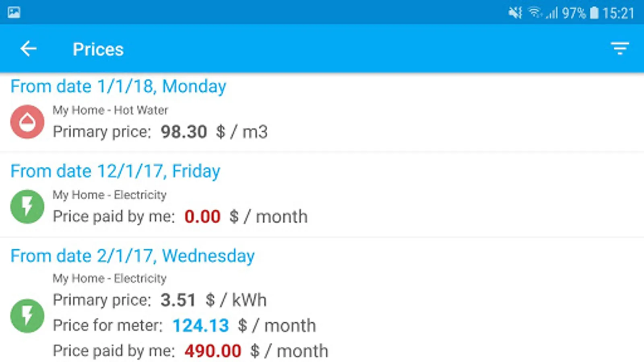Select the 124.13 price for meter
This screenshot has width=644, height=362.
(x=200, y=326)
